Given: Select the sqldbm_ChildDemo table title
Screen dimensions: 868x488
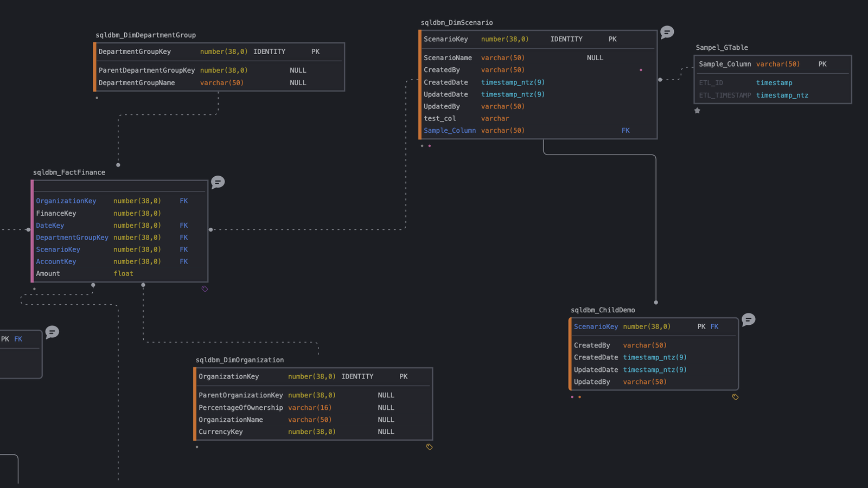Looking at the screenshot, I should point(603,310).
